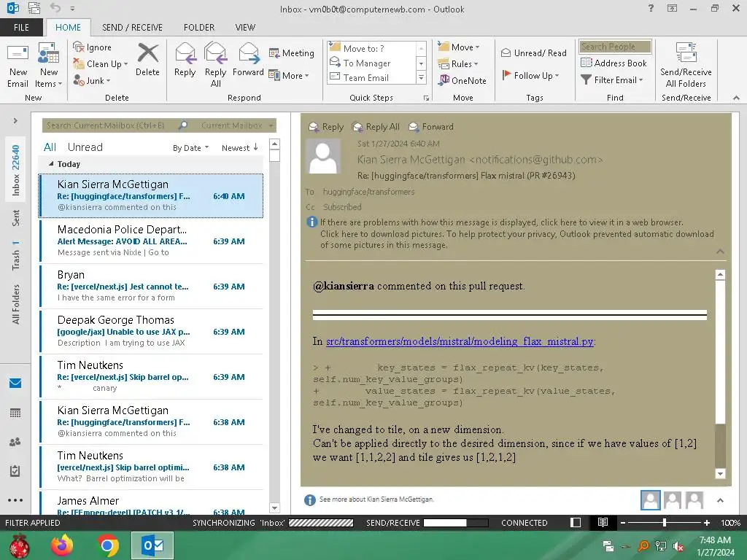
Task: Collapse the ribbon
Action: 736,98
